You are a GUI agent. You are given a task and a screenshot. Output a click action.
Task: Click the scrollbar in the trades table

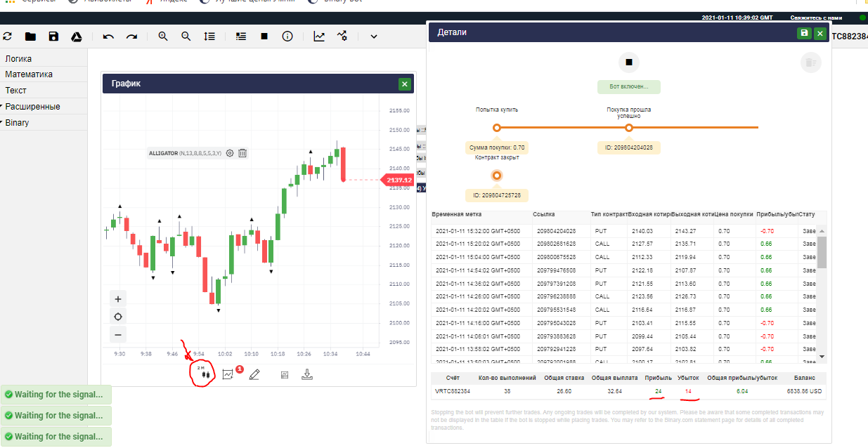822,252
